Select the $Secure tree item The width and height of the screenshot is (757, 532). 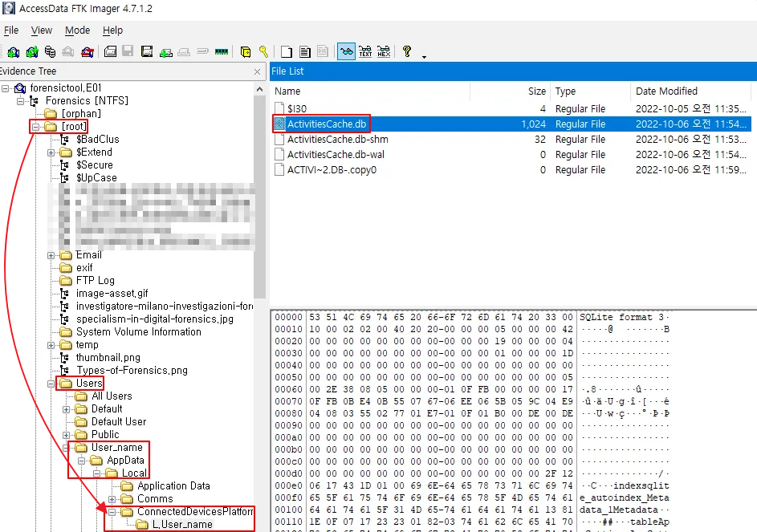pyautogui.click(x=94, y=165)
